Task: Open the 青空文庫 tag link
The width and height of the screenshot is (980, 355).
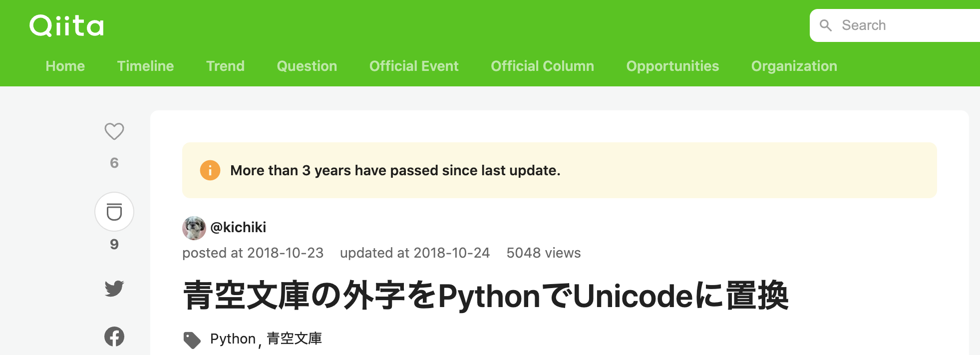Action: click(x=294, y=339)
